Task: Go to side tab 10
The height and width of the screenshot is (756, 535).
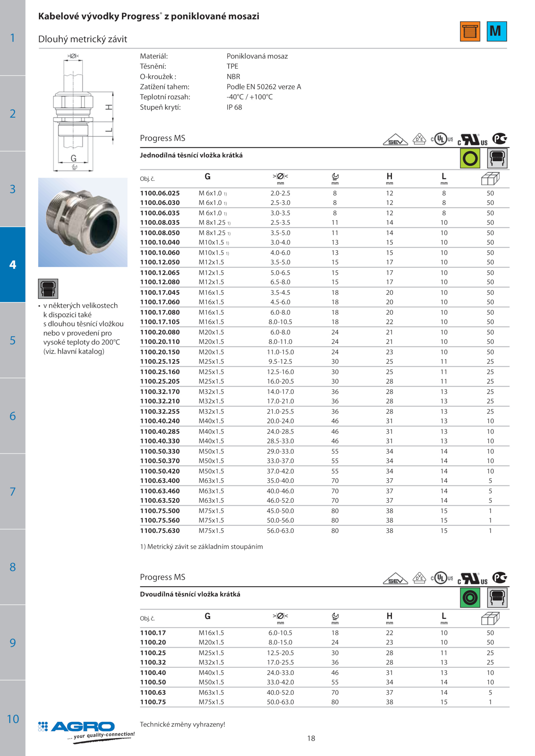Action: pyautogui.click(x=13, y=719)
